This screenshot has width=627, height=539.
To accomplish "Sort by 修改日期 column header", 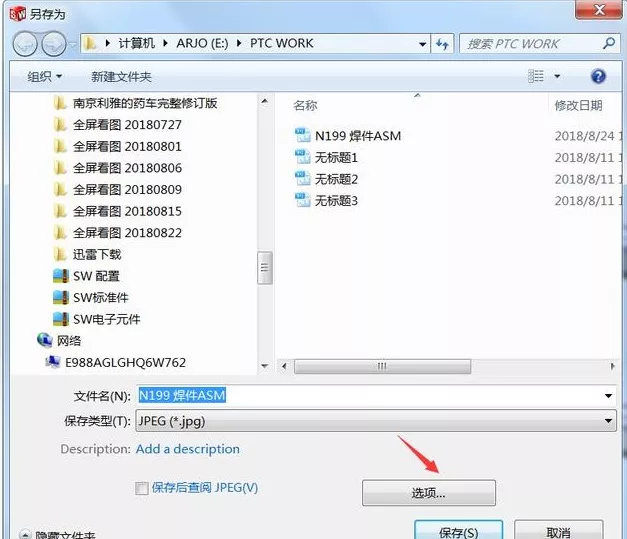I will (578, 106).
